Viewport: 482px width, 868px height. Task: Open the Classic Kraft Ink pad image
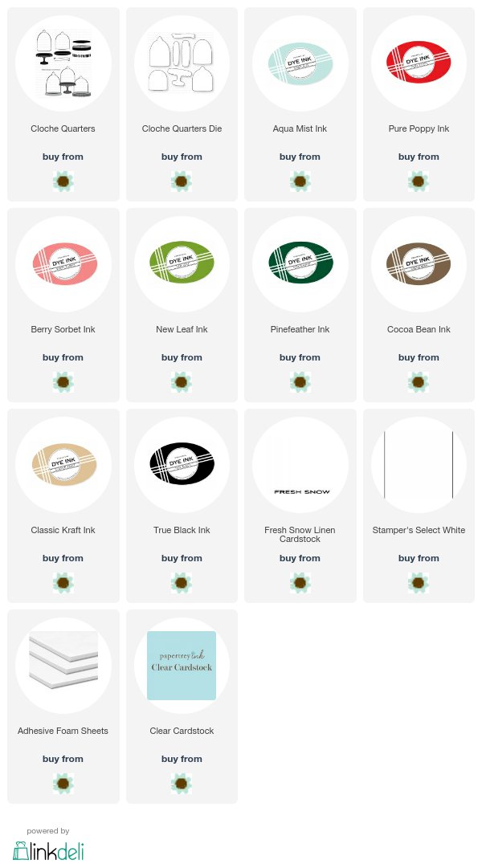[63, 465]
